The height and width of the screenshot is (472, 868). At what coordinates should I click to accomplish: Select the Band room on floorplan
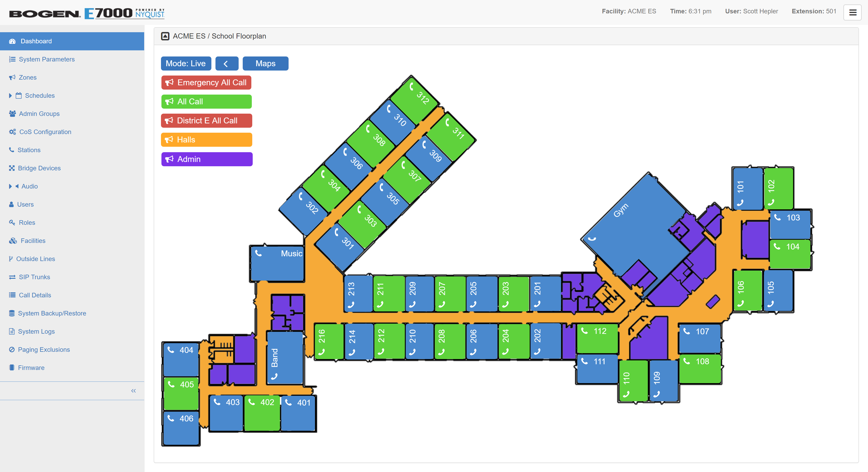click(x=285, y=357)
